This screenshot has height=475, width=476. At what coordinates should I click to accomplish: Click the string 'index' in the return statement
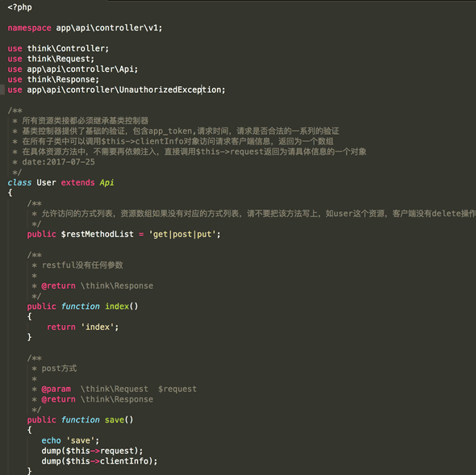pos(97,327)
